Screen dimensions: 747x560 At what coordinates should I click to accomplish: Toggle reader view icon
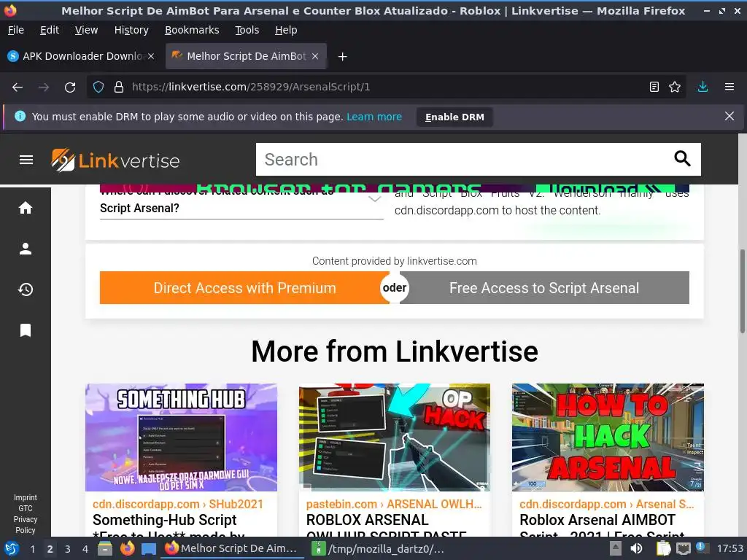[x=654, y=87]
